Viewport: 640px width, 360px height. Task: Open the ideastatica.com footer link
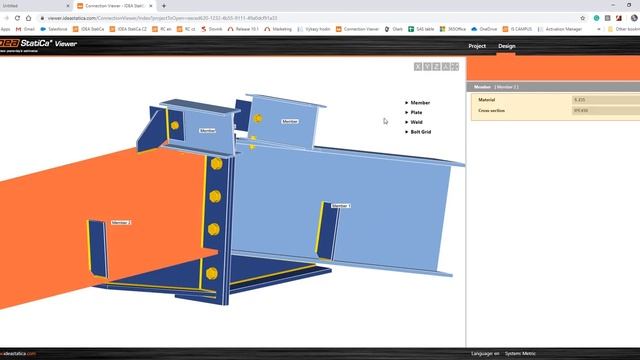[18, 353]
